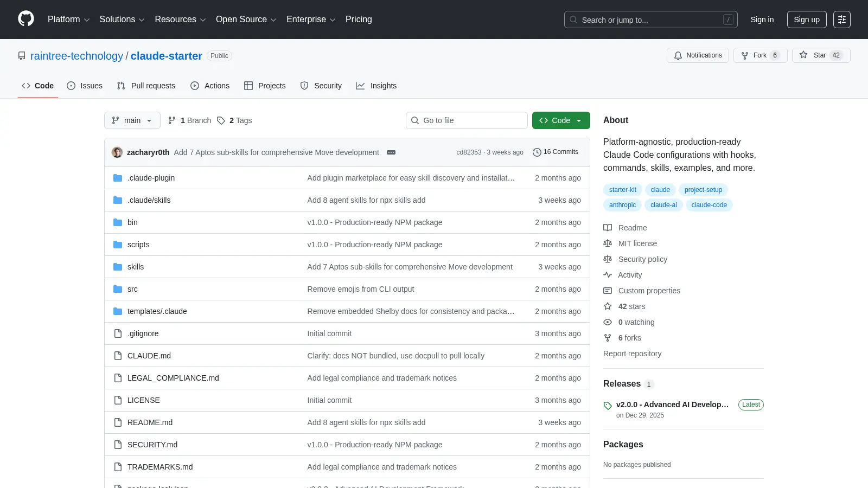This screenshot has height=488, width=868.
Task: Open the GitHub homepage logo
Action: point(26,19)
